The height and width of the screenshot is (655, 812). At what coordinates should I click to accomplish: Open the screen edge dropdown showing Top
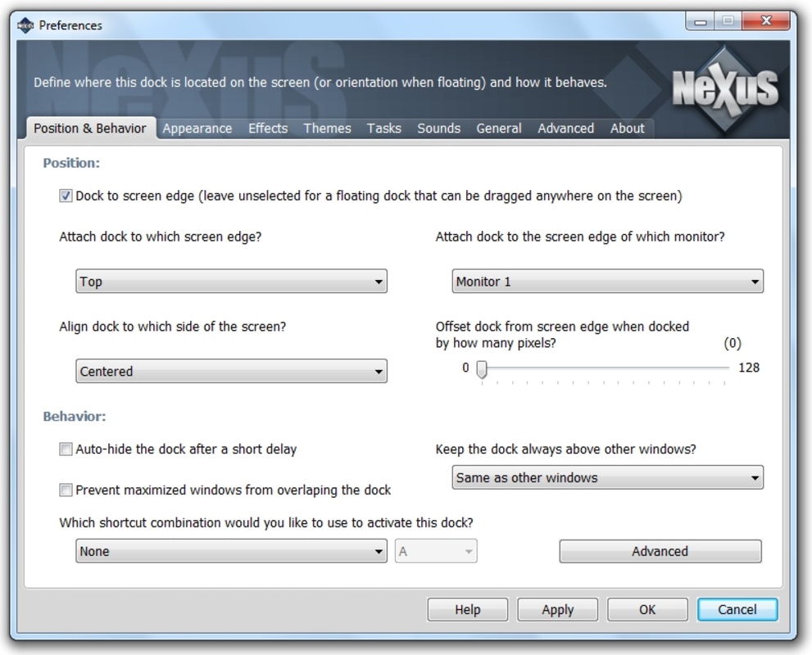click(x=232, y=282)
